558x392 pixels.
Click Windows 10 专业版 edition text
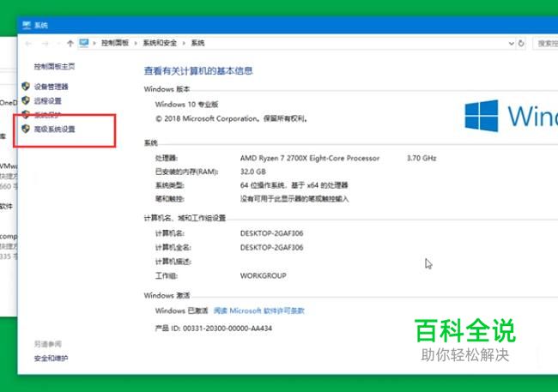[186, 105]
